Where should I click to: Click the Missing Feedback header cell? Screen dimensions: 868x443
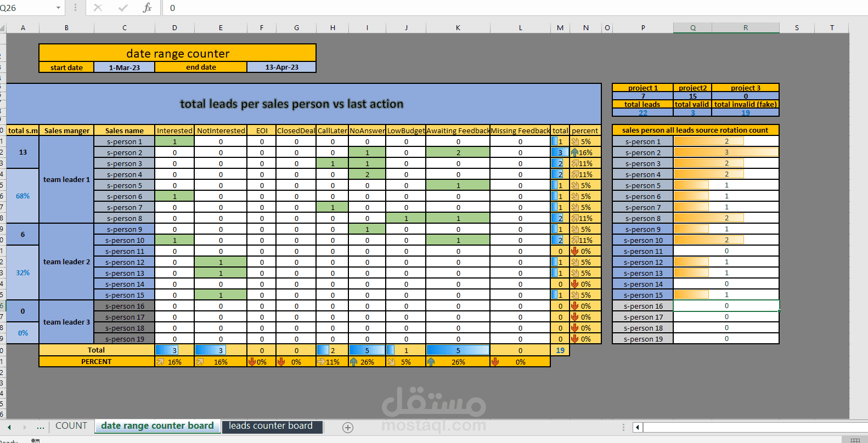(x=520, y=130)
